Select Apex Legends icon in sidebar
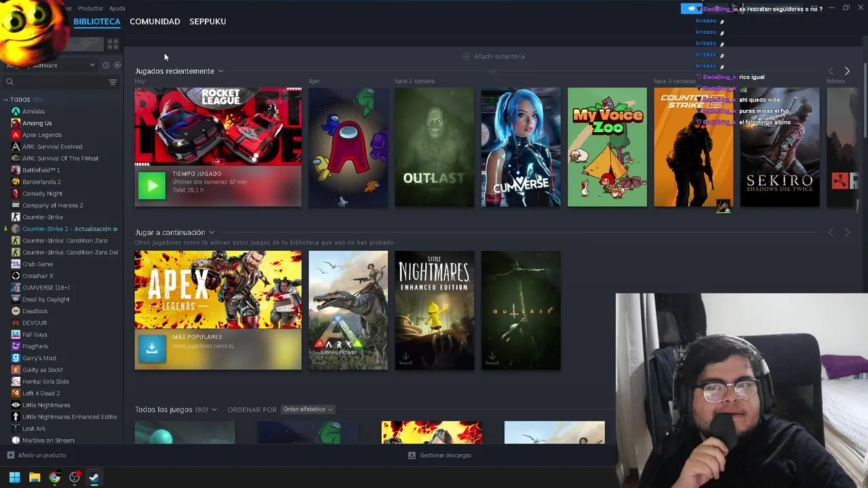 click(16, 135)
